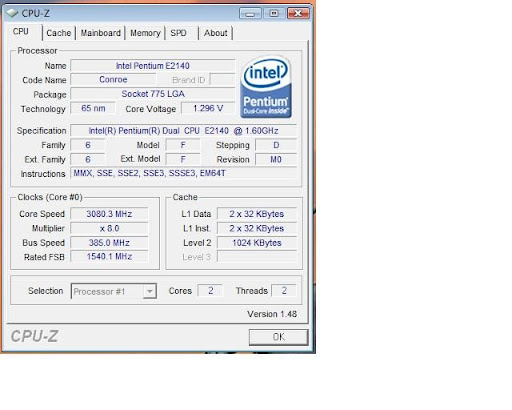Click the Rated FSB value 1540.1 MHz
Viewport: 512px width, 410px height.
(x=109, y=257)
